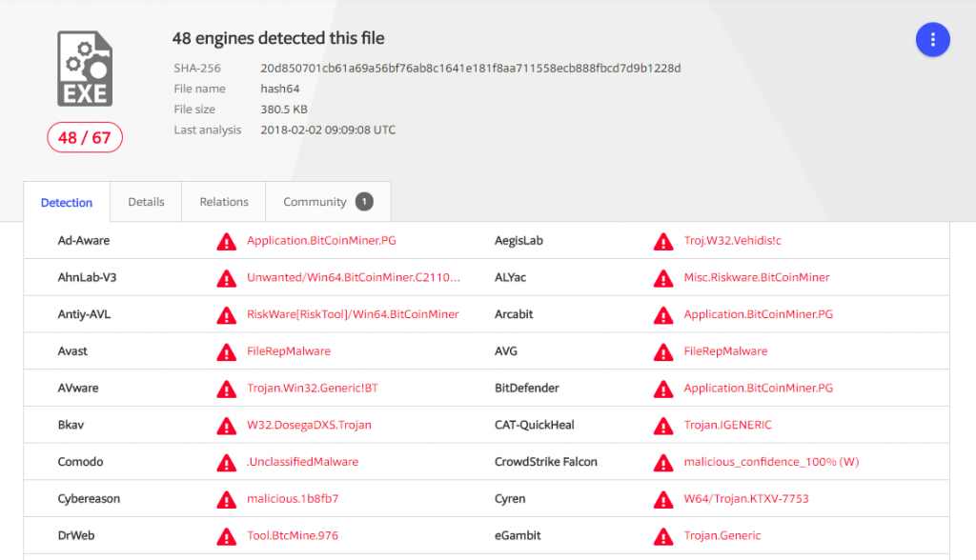The height and width of the screenshot is (560, 976).
Task: Click the warning icon beside AegisLab
Action: (662, 241)
